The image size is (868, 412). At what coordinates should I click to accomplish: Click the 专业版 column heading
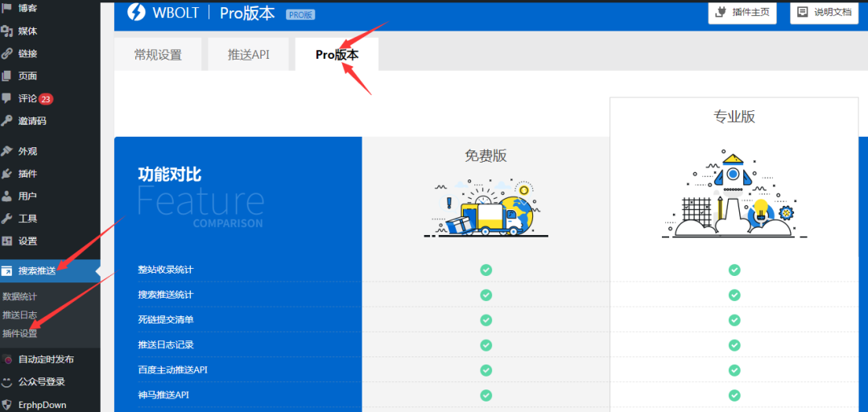click(734, 117)
